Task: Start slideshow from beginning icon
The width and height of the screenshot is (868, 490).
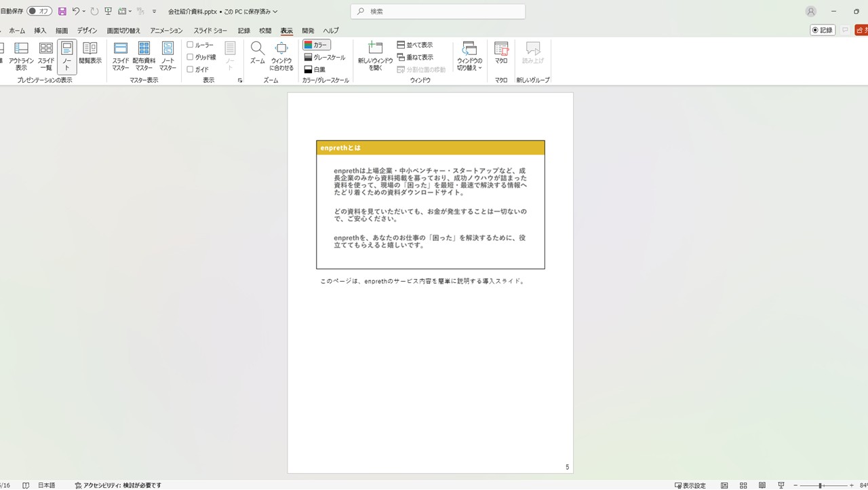Action: tap(108, 12)
